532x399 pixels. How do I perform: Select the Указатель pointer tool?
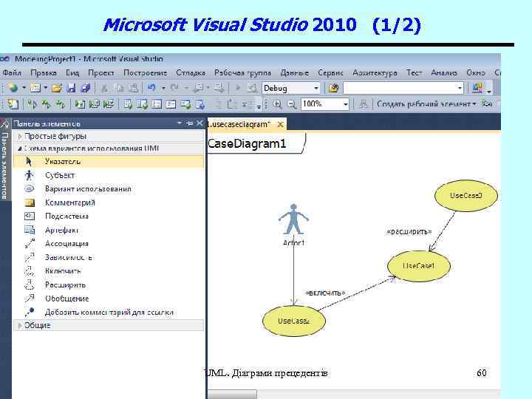[109, 162]
